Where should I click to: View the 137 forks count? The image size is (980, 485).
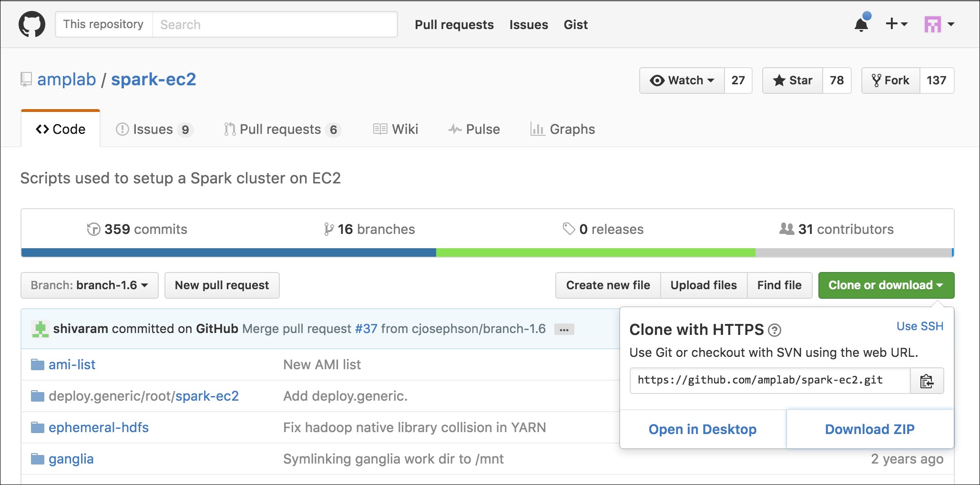[x=937, y=81]
